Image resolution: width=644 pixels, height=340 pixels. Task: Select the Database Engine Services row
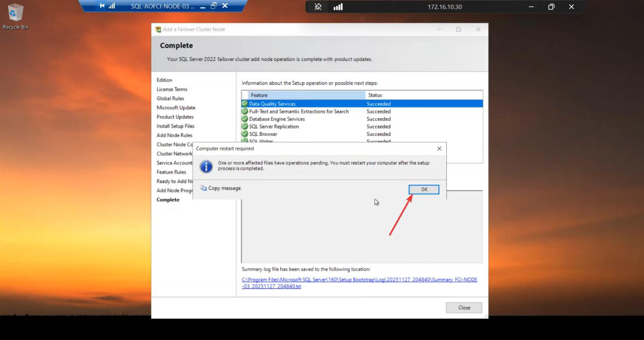[362, 119]
